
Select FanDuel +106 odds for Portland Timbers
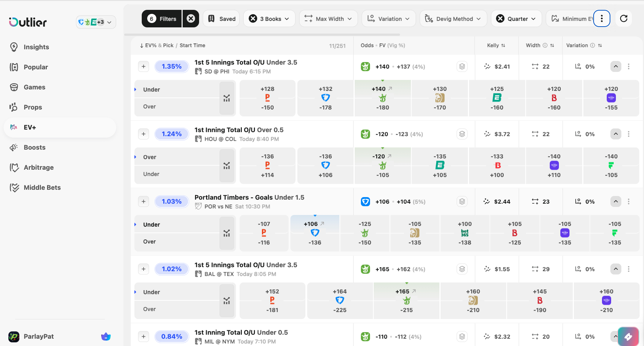pyautogui.click(x=315, y=224)
